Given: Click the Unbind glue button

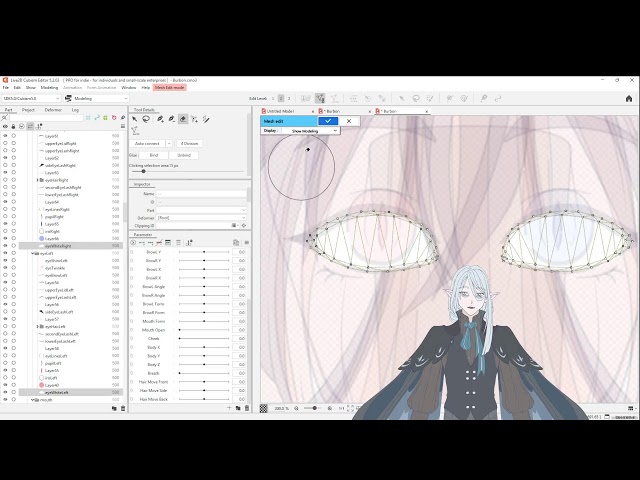Looking at the screenshot, I should (184, 155).
